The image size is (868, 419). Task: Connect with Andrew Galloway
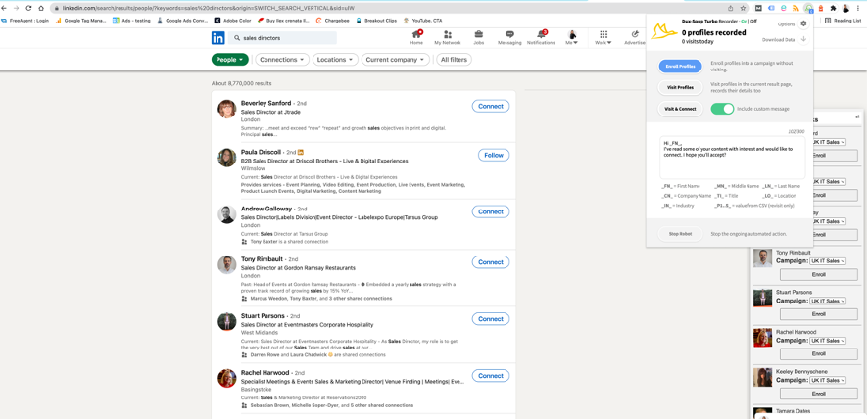pyautogui.click(x=491, y=211)
